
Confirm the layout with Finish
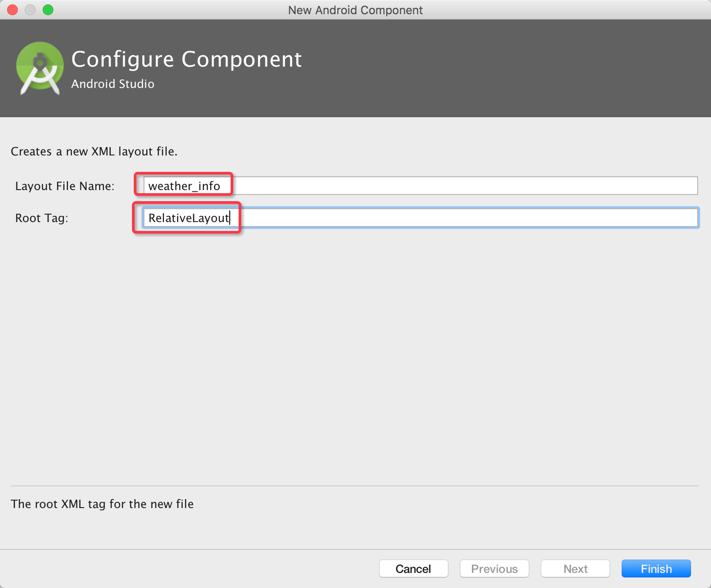coord(656,568)
